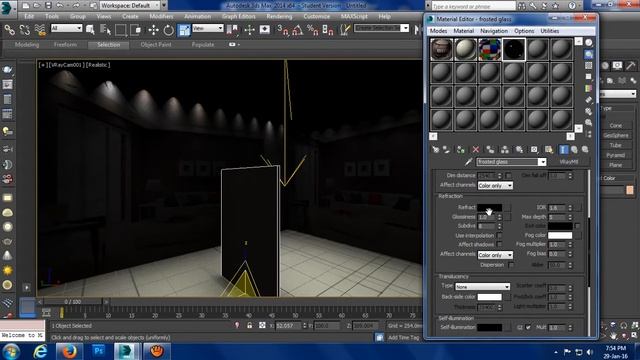Open Affect channels dropdown below Dim distance

point(495,186)
